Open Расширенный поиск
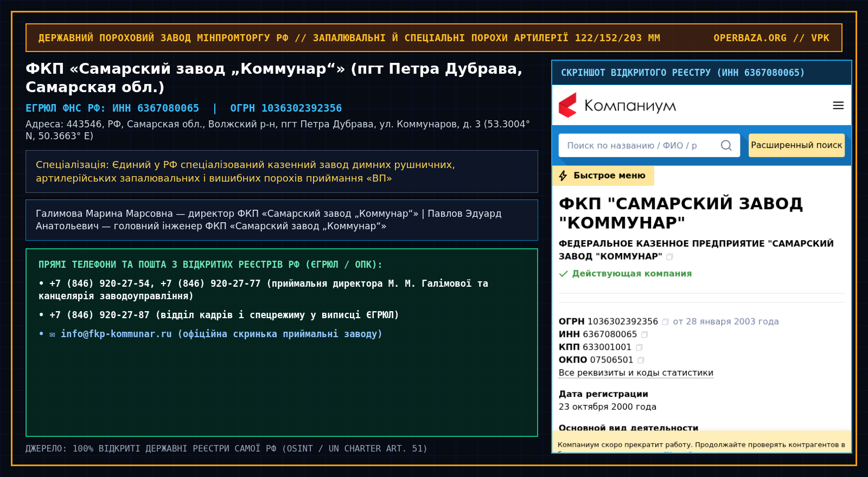Image resolution: width=868 pixels, height=477 pixels. [796, 145]
